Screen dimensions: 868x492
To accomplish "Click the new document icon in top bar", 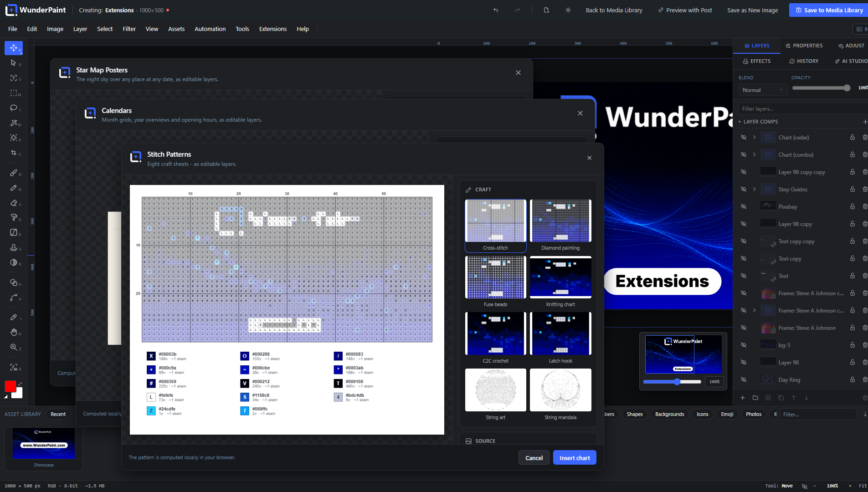I will (546, 10).
